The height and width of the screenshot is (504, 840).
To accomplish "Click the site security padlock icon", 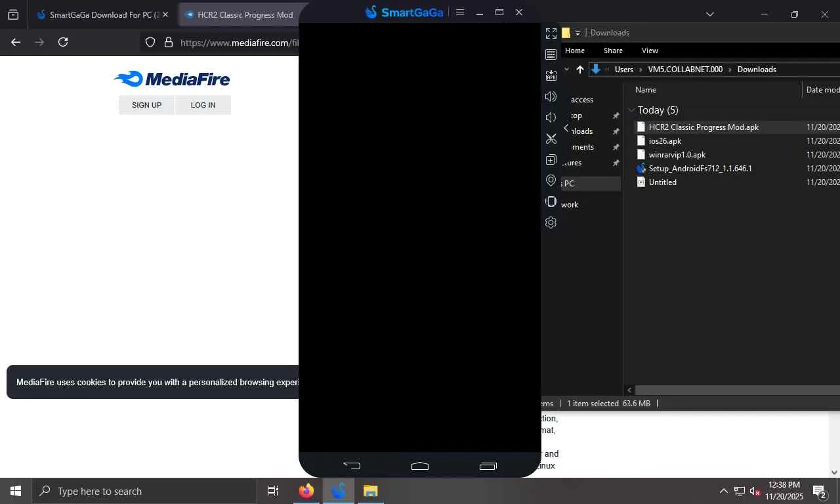I will tap(169, 42).
